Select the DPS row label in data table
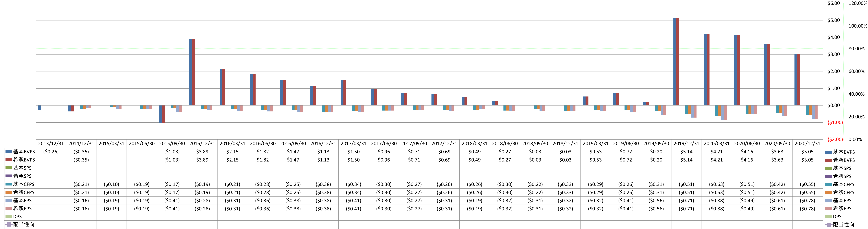This screenshot has height=229, width=868. [18, 216]
